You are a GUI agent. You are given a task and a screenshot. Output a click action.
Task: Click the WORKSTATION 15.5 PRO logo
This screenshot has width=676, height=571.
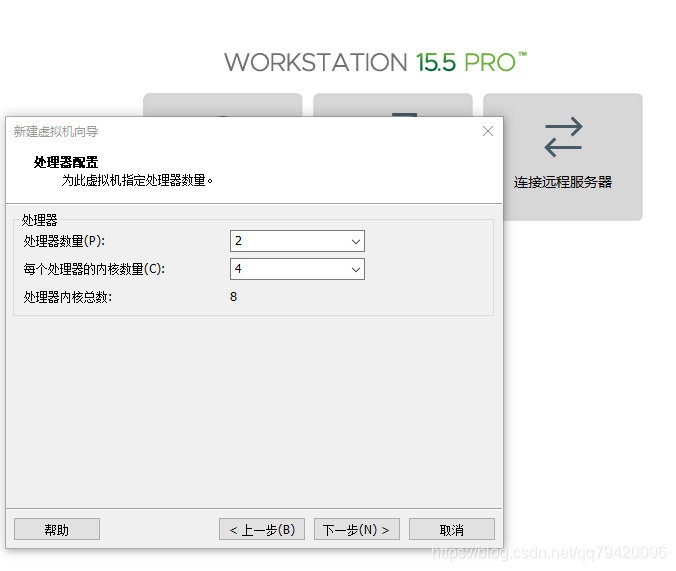coord(376,62)
